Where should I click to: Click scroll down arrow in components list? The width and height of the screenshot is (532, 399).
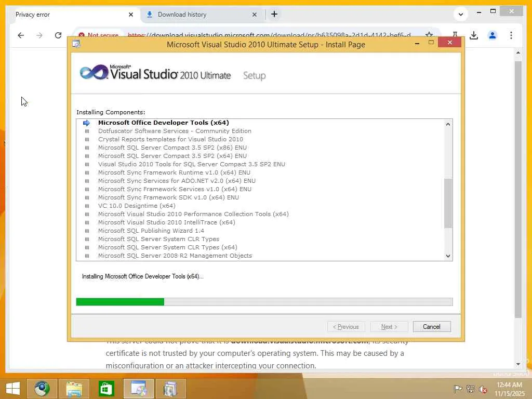[448, 256]
